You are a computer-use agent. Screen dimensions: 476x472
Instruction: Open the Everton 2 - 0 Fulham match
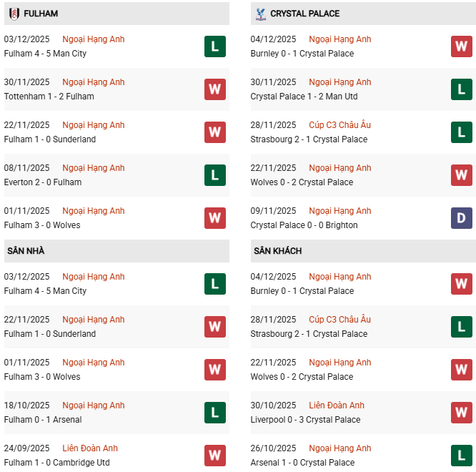click(43, 182)
